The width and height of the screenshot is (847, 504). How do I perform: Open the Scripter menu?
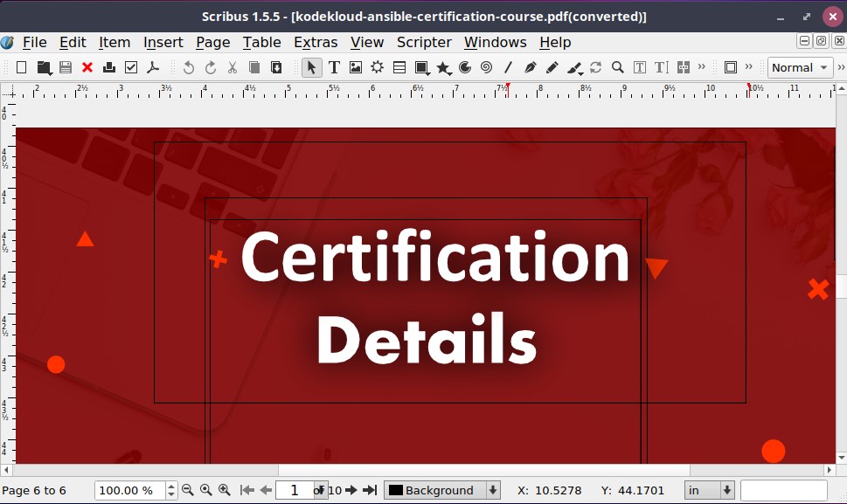tap(423, 42)
